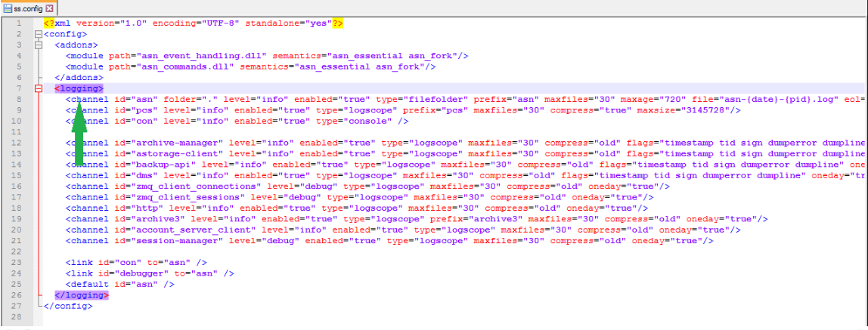Select the ss.config file tab
This screenshot has height=330, width=868.
[29, 8]
